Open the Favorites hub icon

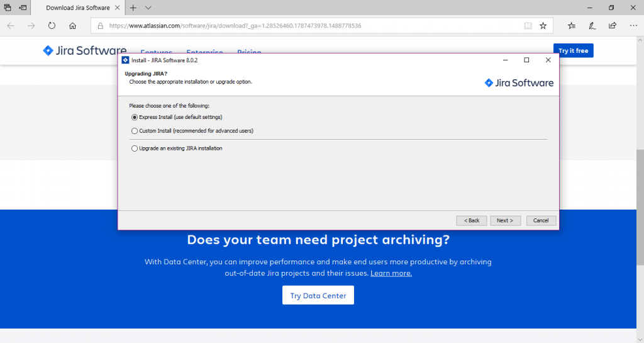[571, 25]
